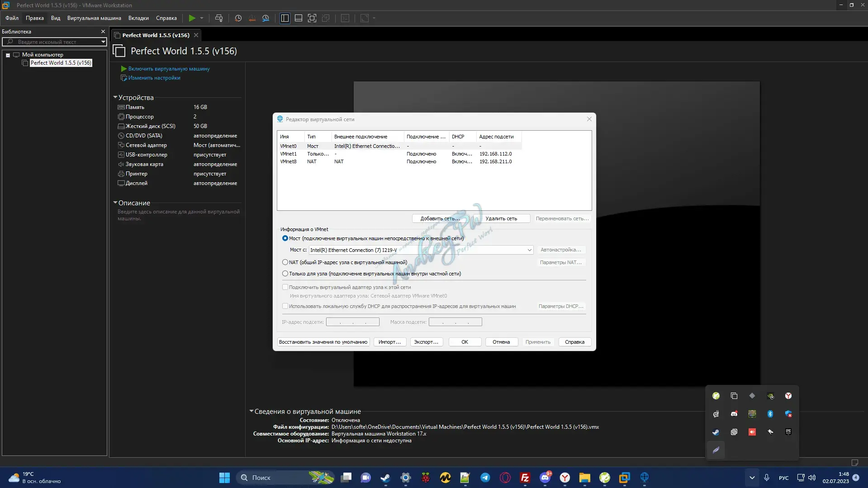Collapse the Мой компьютер tree node
This screenshot has height=488, width=868.
(x=8, y=55)
